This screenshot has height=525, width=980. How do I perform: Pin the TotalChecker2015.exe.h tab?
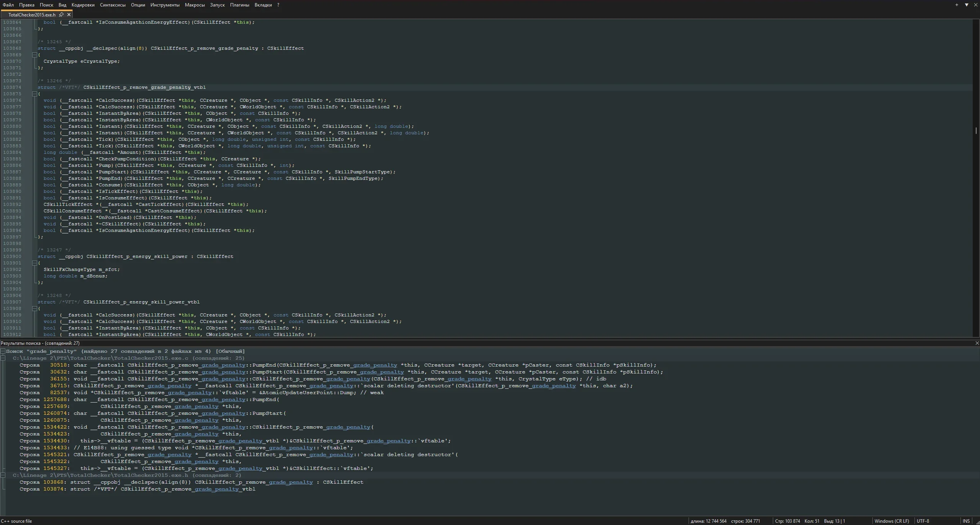(x=61, y=15)
